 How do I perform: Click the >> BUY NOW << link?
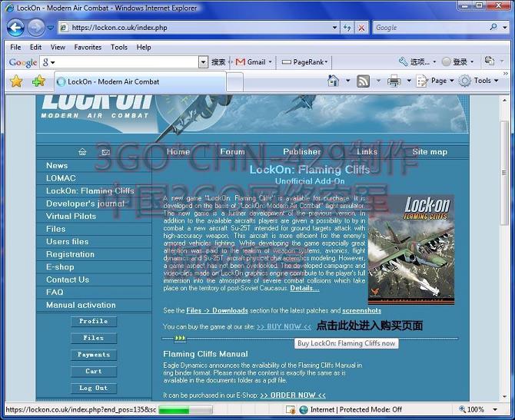284,327
